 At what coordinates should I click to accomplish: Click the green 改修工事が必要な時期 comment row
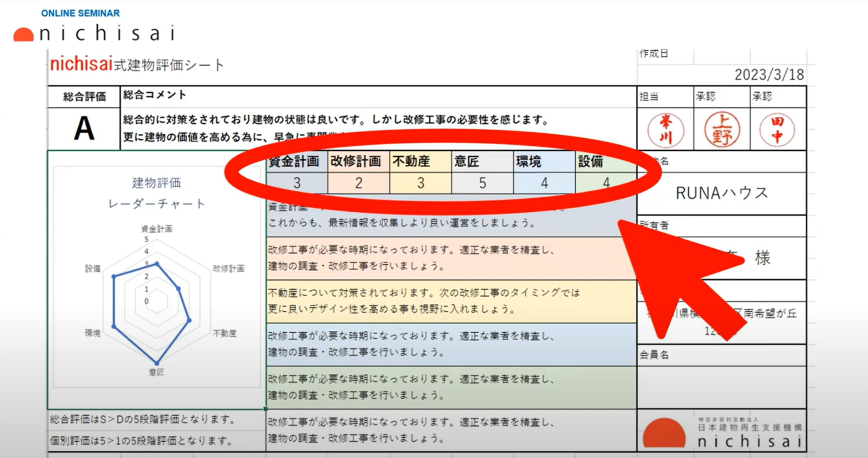[452, 387]
